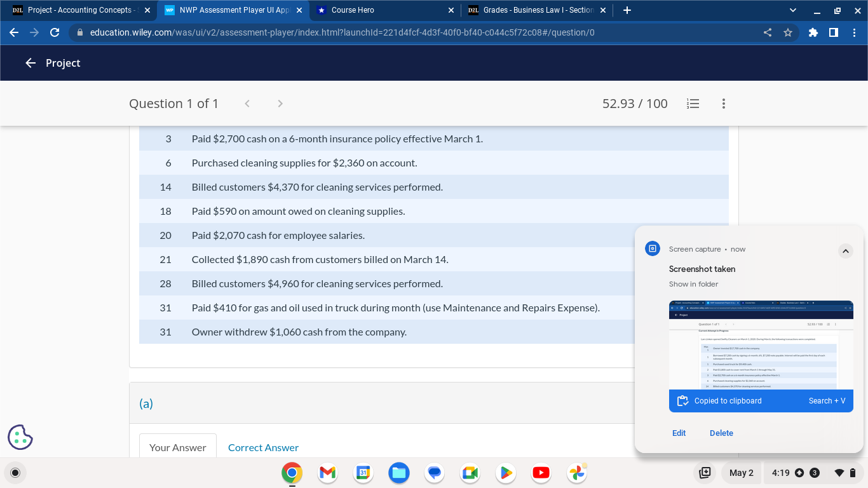
Task: Click the screenshot preview thumbnail
Action: [x=761, y=346]
